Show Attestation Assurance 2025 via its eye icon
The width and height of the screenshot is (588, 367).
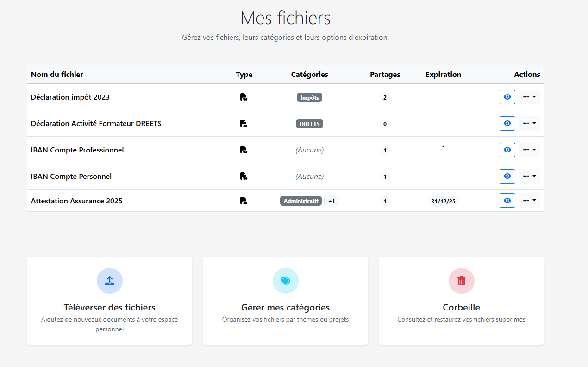(x=507, y=200)
